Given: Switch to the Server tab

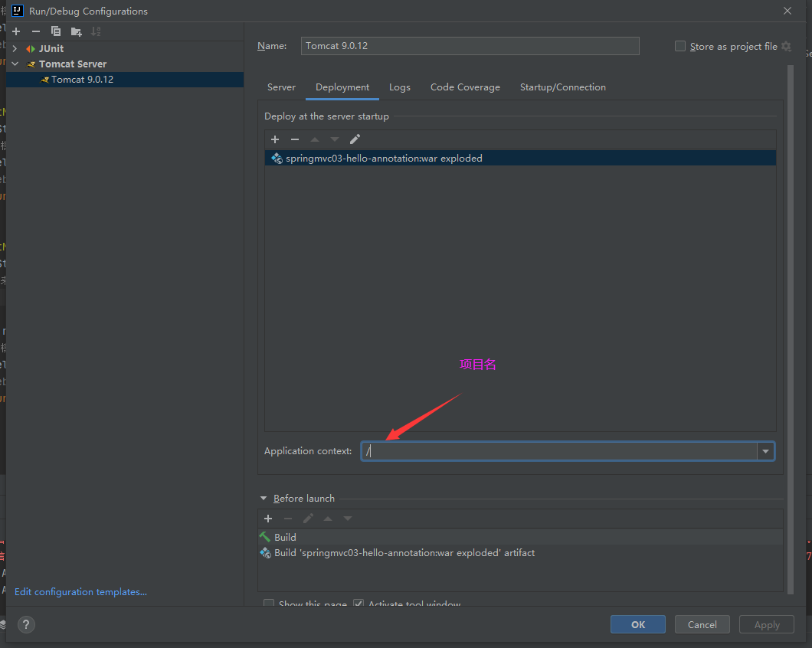Looking at the screenshot, I should 281,87.
